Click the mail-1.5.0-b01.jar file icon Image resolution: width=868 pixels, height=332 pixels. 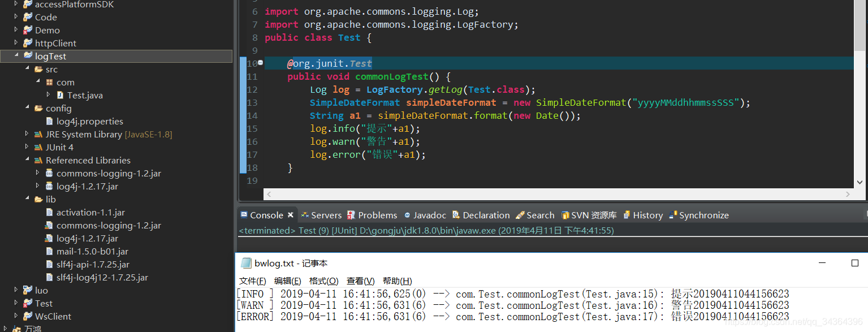pyautogui.click(x=49, y=251)
